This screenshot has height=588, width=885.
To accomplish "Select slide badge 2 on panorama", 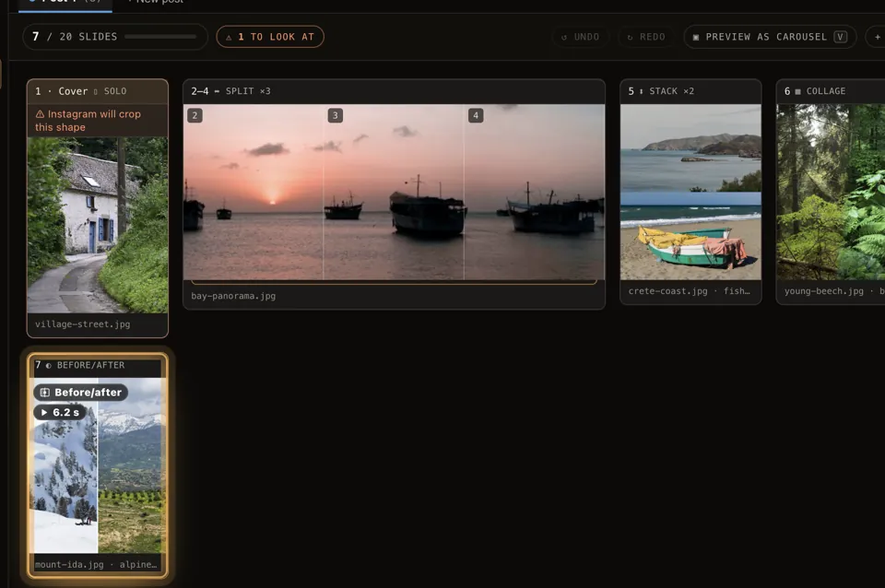I will (x=195, y=116).
